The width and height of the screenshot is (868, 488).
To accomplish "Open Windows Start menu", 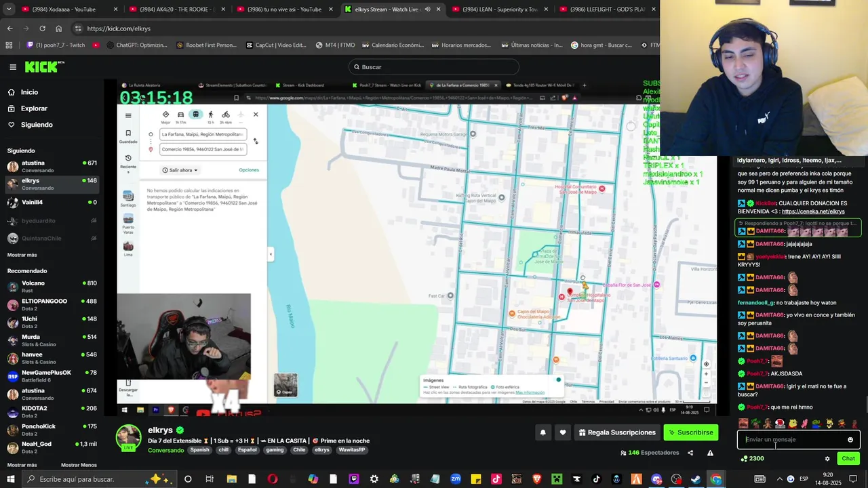I will 12,479.
